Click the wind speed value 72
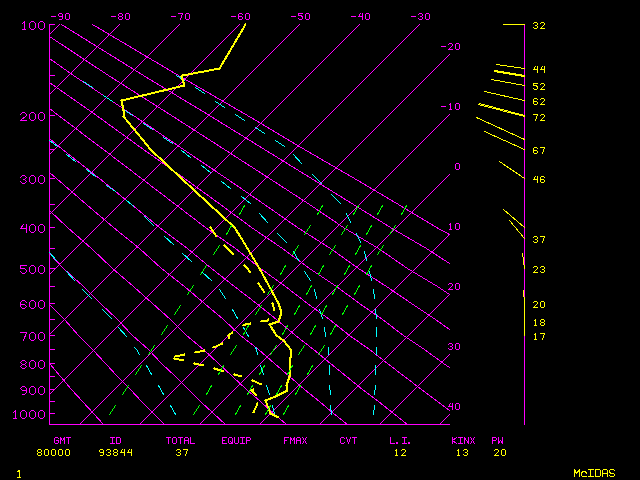 [x=538, y=118]
